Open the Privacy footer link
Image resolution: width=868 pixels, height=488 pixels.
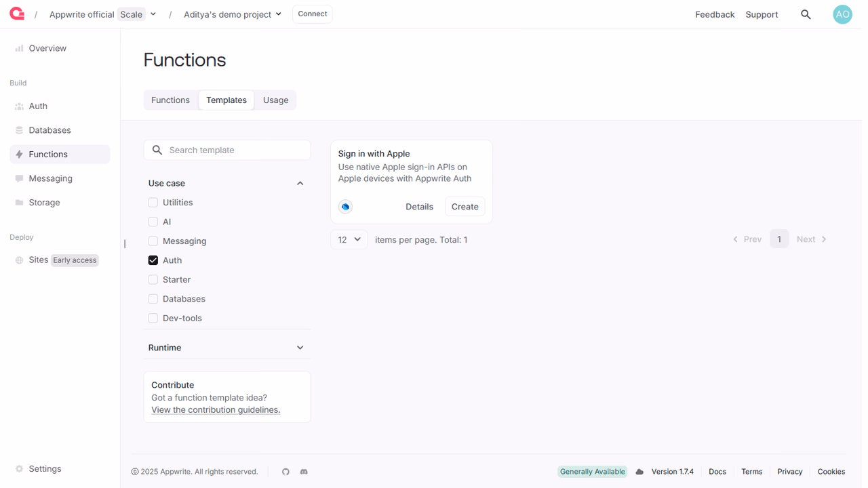point(790,472)
